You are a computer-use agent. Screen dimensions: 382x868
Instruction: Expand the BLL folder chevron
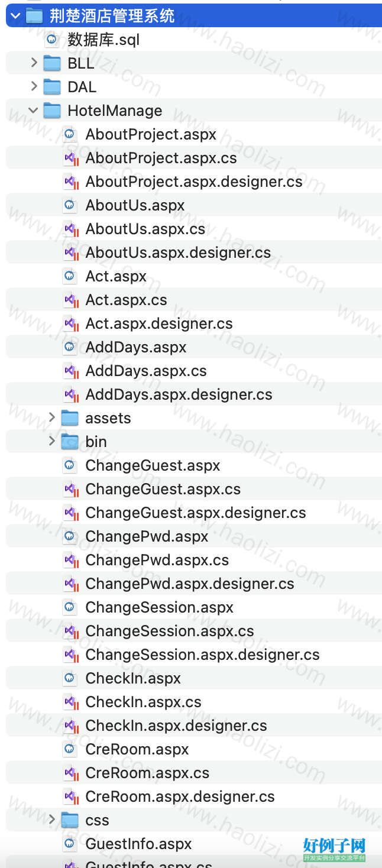[x=34, y=63]
